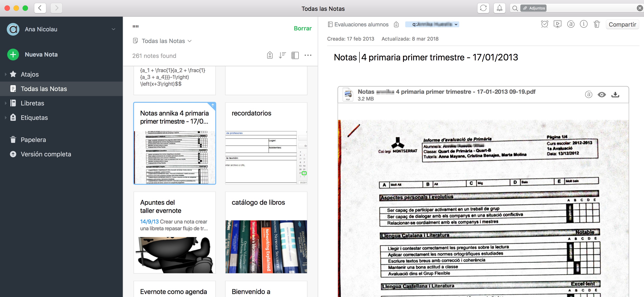This screenshot has width=644, height=297.
Task: Create a note with Nueva Nota
Action: pos(32,54)
